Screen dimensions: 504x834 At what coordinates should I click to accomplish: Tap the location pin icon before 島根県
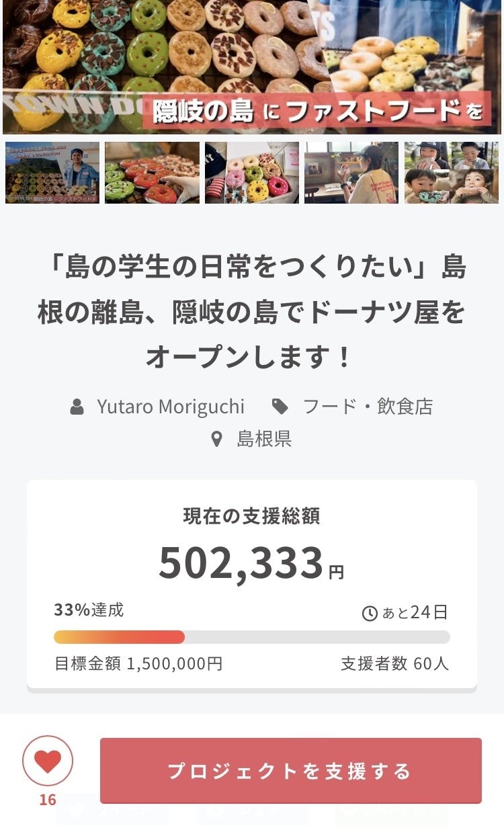tap(216, 440)
